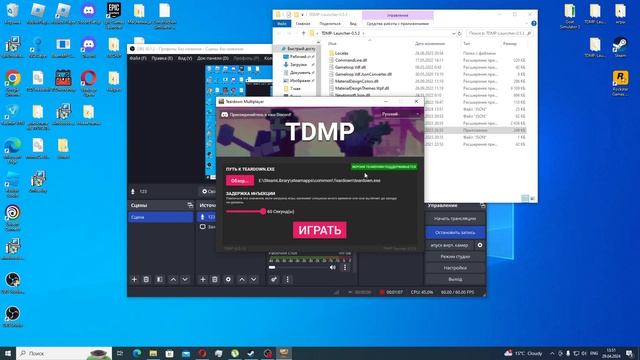Move source down with arrow in OBS sources panel
640x360 pixels.
(x=253, y=280)
